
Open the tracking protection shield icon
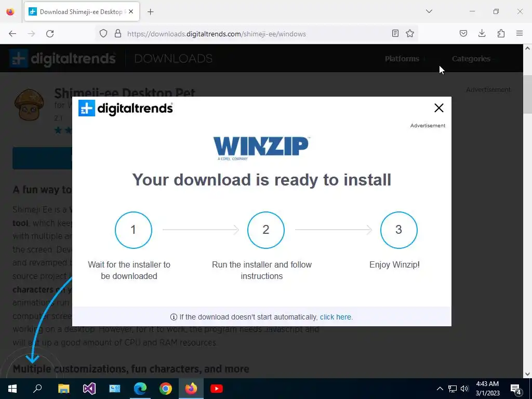click(x=103, y=34)
